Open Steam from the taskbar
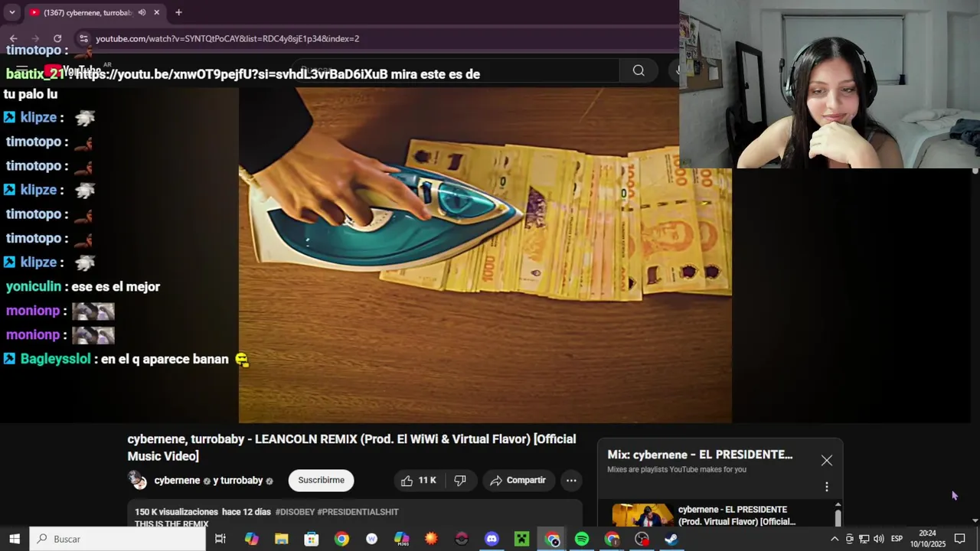980x551 pixels. pyautogui.click(x=671, y=539)
